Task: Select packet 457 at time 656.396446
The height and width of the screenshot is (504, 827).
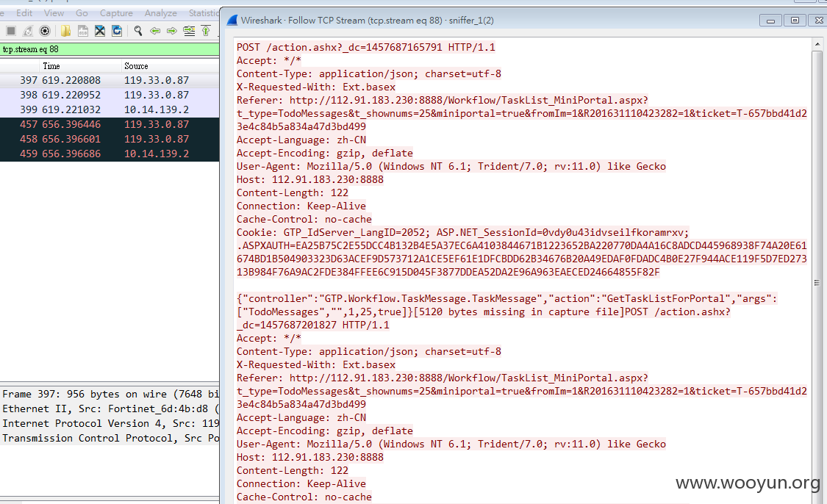Action: point(110,124)
